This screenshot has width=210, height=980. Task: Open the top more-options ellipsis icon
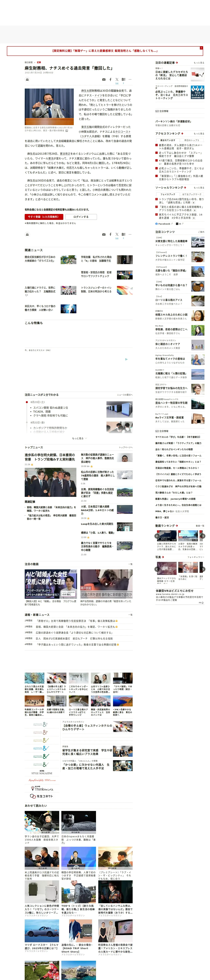(130, 80)
